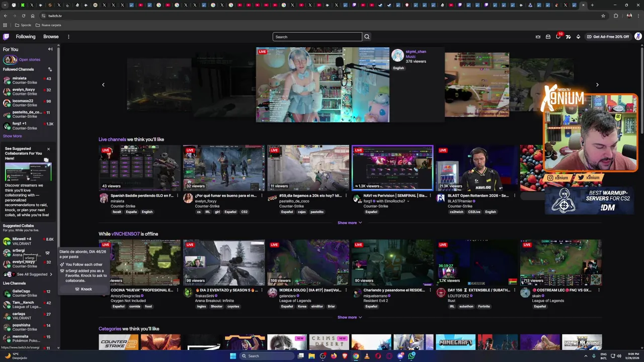Open TrakasSinN sniper stream thumbnail
This screenshot has height=362, width=644.
pyautogui.click(x=224, y=262)
